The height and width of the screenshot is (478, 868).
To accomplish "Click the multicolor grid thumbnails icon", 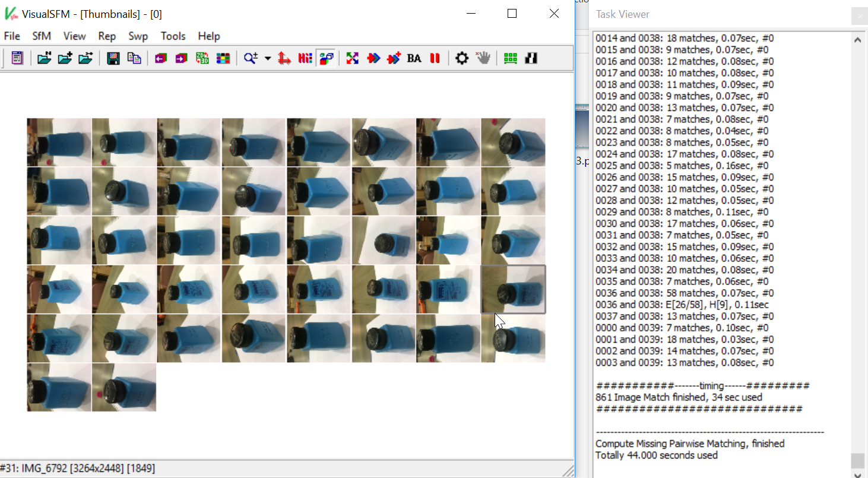I will pyautogui.click(x=223, y=58).
